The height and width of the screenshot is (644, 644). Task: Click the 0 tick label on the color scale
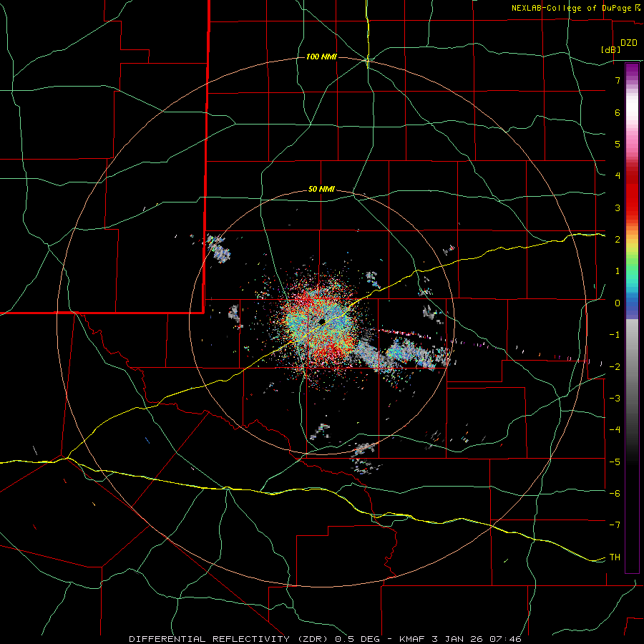[x=618, y=303]
